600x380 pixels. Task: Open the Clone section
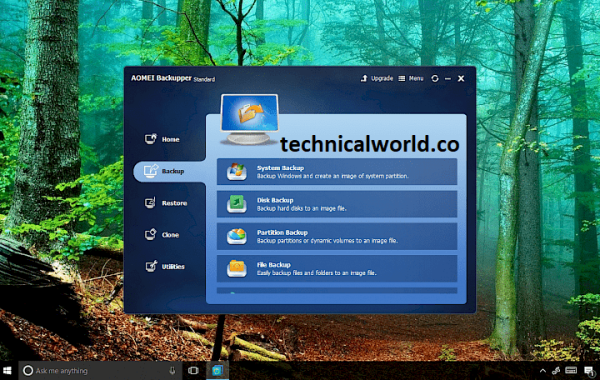tap(162, 235)
